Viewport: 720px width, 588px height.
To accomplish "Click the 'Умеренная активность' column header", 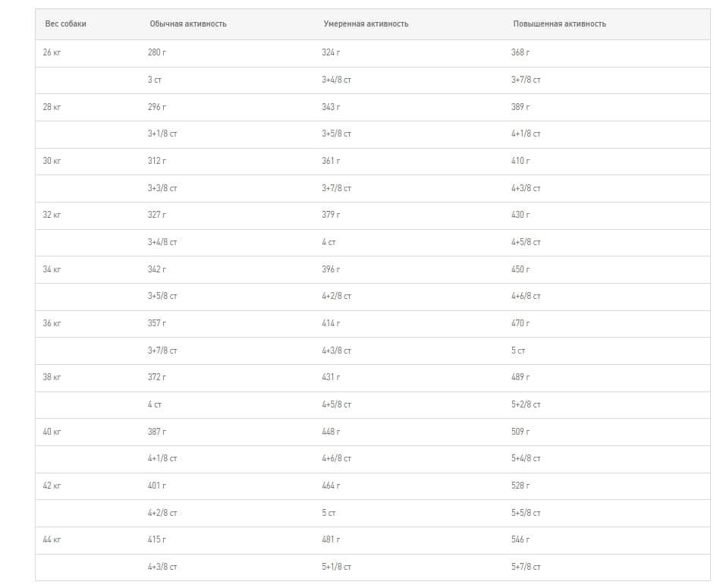I will click(366, 24).
